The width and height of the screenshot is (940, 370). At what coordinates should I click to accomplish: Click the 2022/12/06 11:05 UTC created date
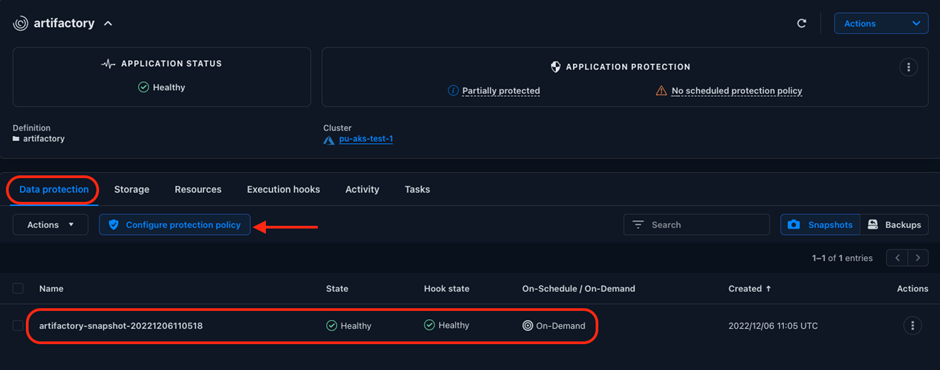point(773,326)
